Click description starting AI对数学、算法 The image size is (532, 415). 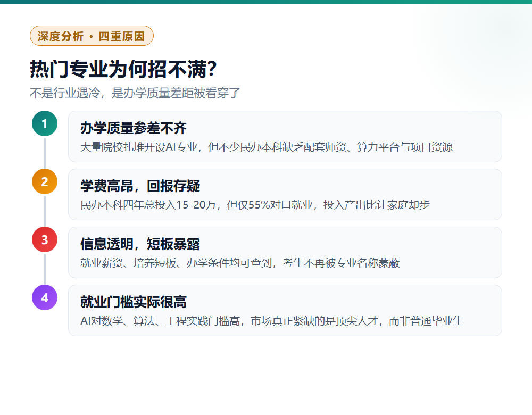pyautogui.click(x=271, y=321)
